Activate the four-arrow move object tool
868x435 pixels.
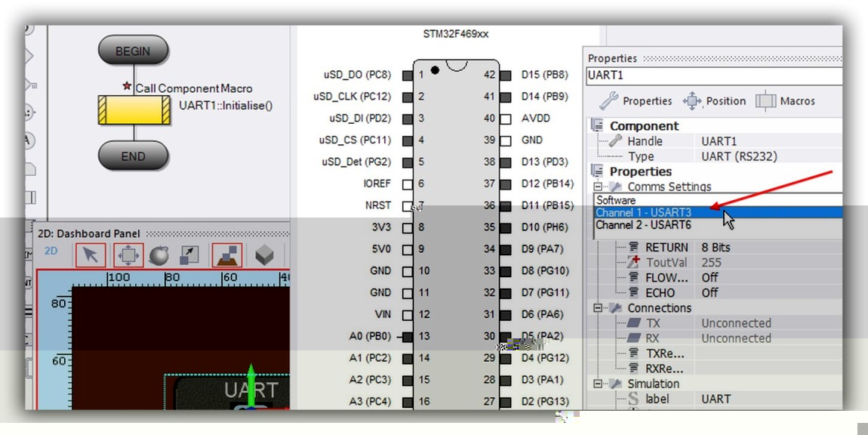coord(128,255)
